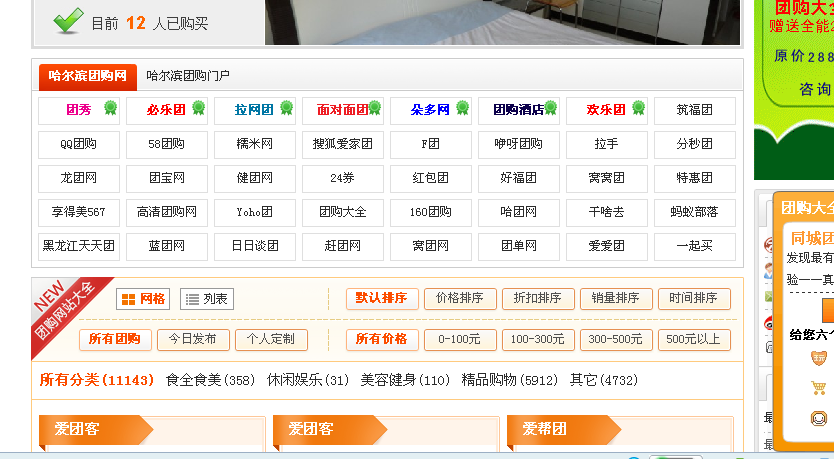Screen dimensions: 834x459
Task: Open the F团 link
Action: pyautogui.click(x=431, y=144)
